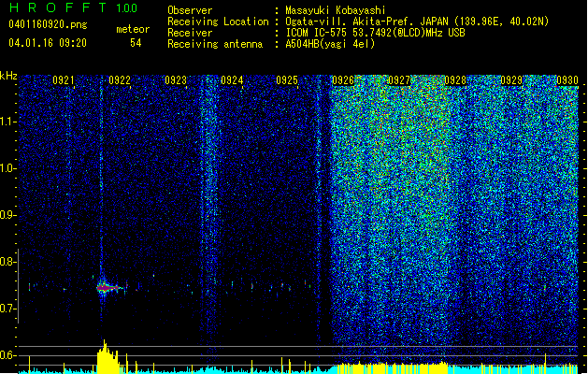Click the 'Receiving antenna' field label
The image size is (588, 374).
point(215,44)
